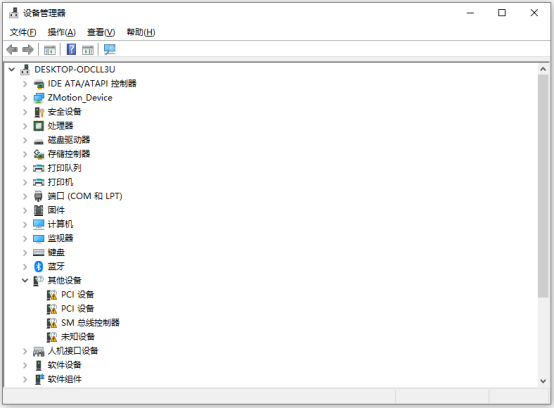This screenshot has height=408, width=554.
Task: Click the 监视器 display icon
Action: pyautogui.click(x=39, y=239)
